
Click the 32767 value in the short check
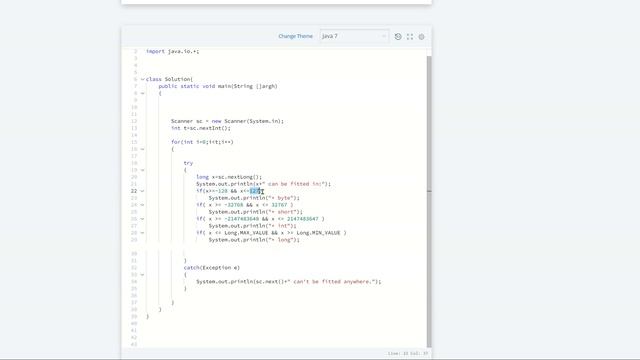tap(279, 205)
